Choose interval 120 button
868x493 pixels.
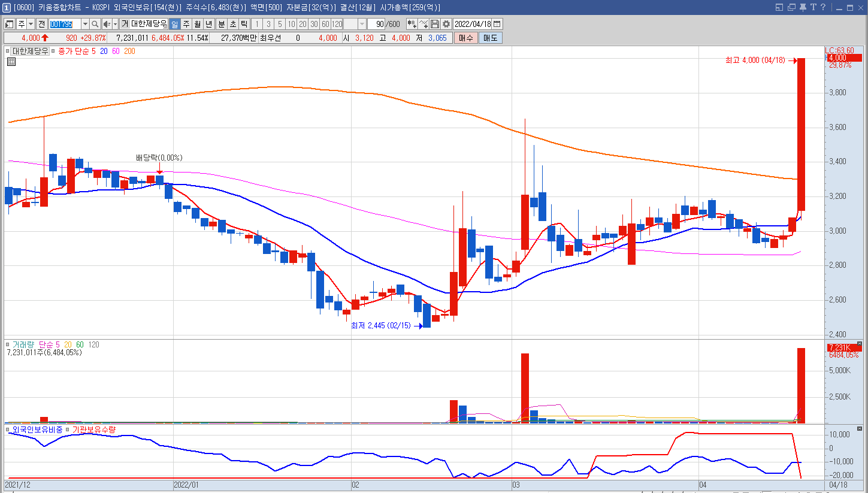tap(337, 24)
